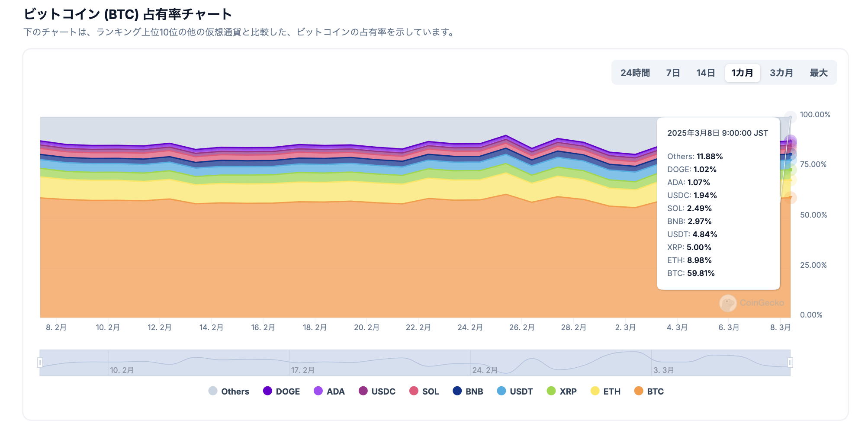This screenshot has height=430, width=868.
Task: Select the 7日 range tab
Action: coord(673,73)
